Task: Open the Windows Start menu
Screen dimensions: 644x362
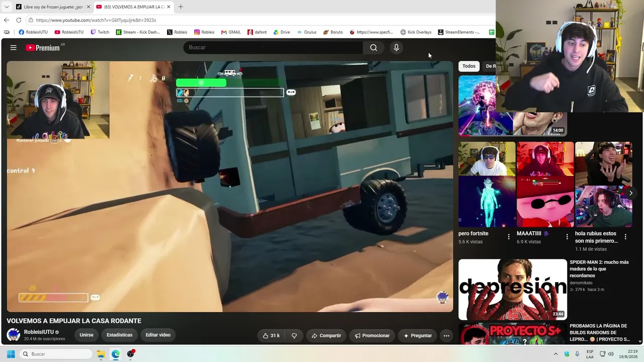Action: (11, 354)
